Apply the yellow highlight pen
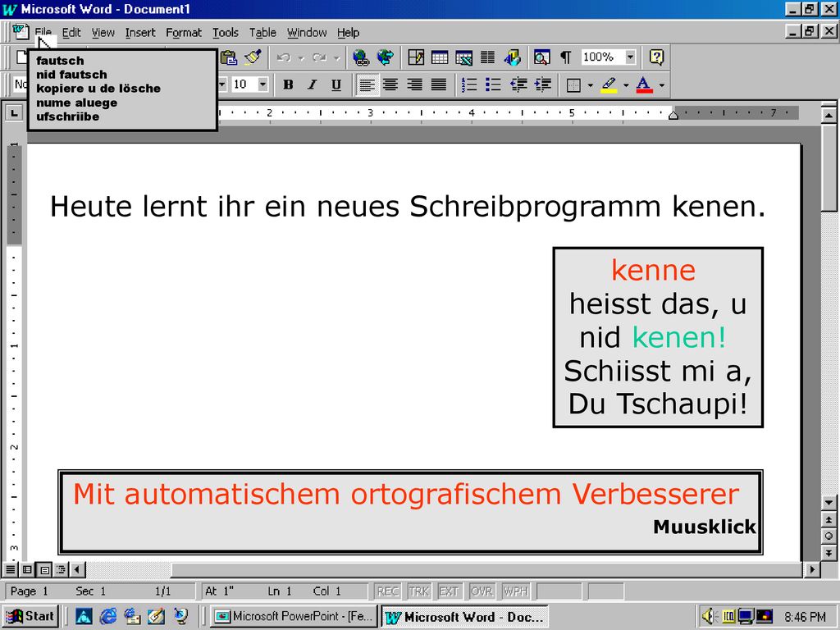Screen dimensions: 840x630 coord(609,84)
